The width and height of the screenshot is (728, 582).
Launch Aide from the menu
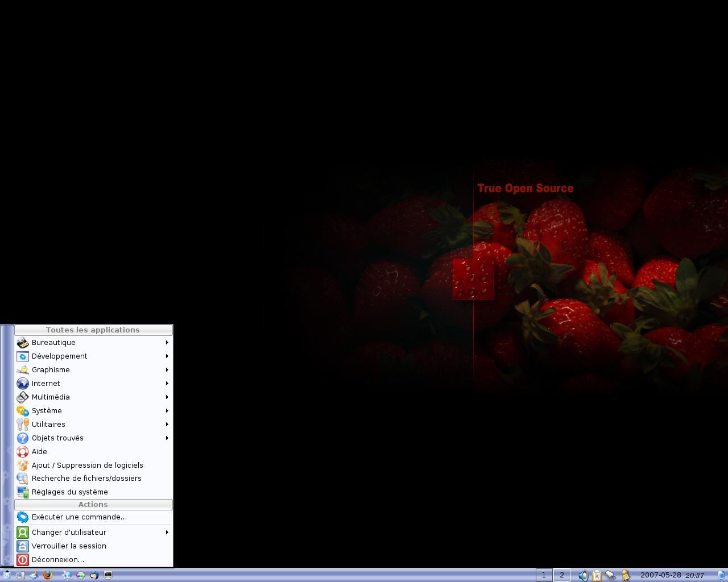93,452
